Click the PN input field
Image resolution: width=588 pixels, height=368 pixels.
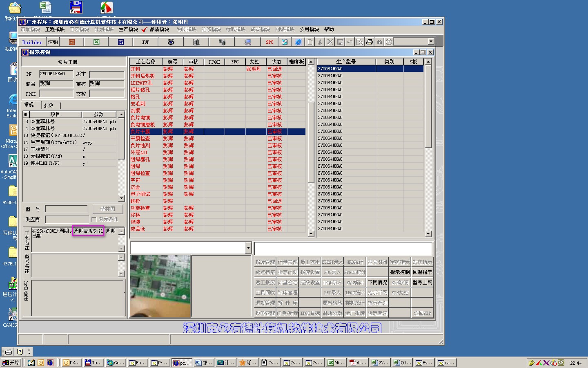tap(56, 74)
